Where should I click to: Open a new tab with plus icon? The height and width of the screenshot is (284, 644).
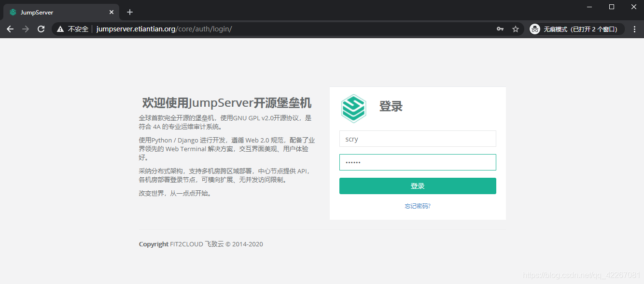click(x=130, y=12)
